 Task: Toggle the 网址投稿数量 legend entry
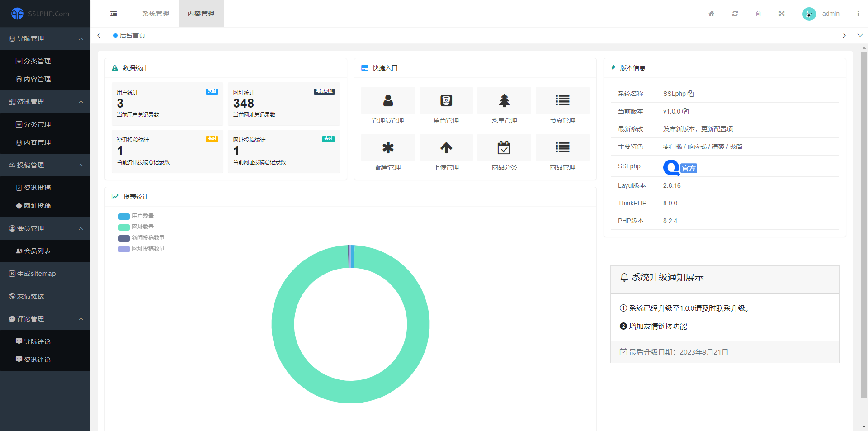point(142,249)
